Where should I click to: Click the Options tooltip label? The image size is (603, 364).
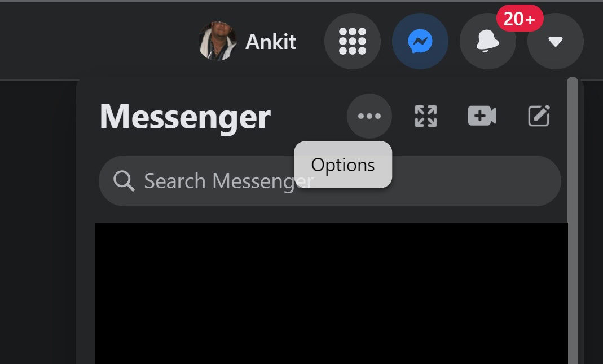coord(343,165)
